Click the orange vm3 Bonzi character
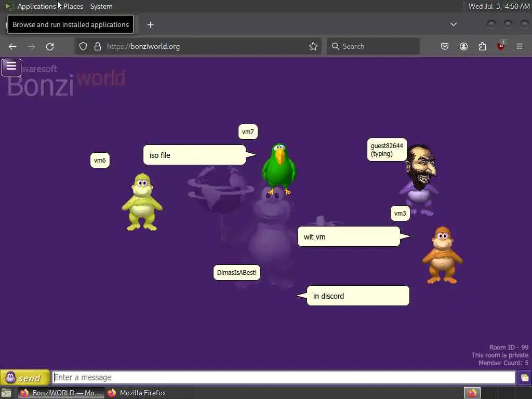The width and height of the screenshot is (532, 399). (442, 255)
